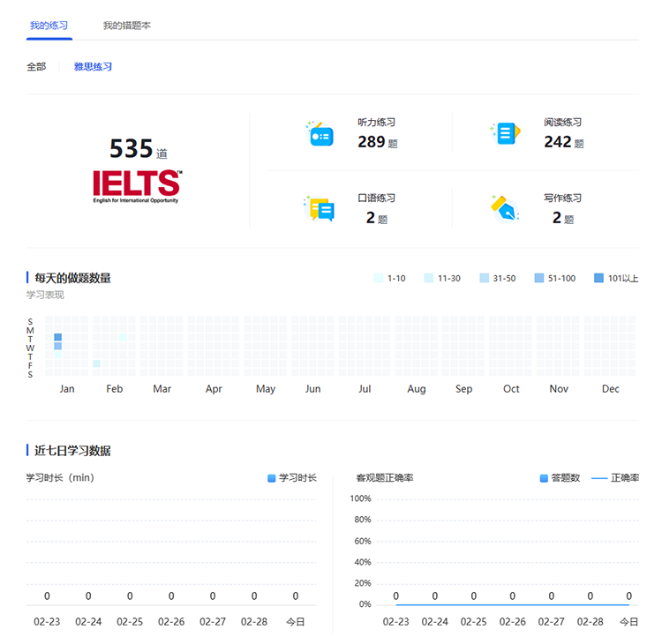The image size is (662, 644).
Task: Click the 289 listening count
Action: (x=372, y=142)
